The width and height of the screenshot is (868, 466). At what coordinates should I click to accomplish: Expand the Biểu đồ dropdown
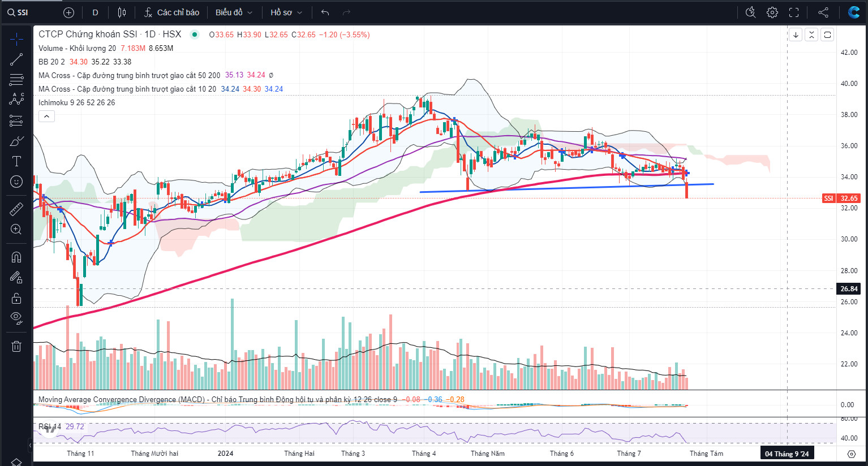(234, 12)
